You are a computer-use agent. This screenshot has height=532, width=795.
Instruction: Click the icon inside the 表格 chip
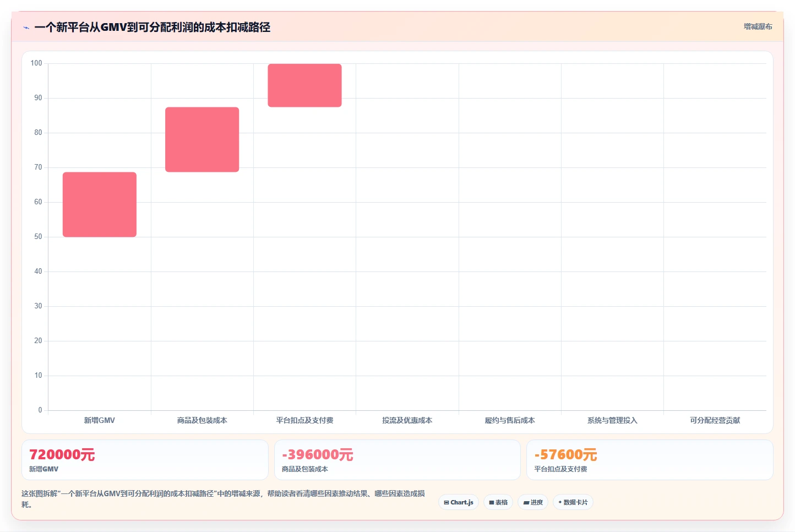pyautogui.click(x=492, y=502)
